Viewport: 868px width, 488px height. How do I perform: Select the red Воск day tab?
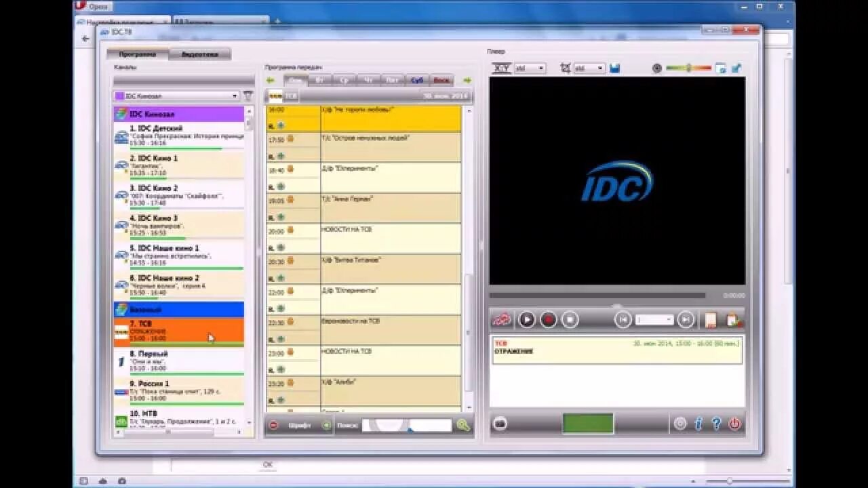[x=441, y=81]
